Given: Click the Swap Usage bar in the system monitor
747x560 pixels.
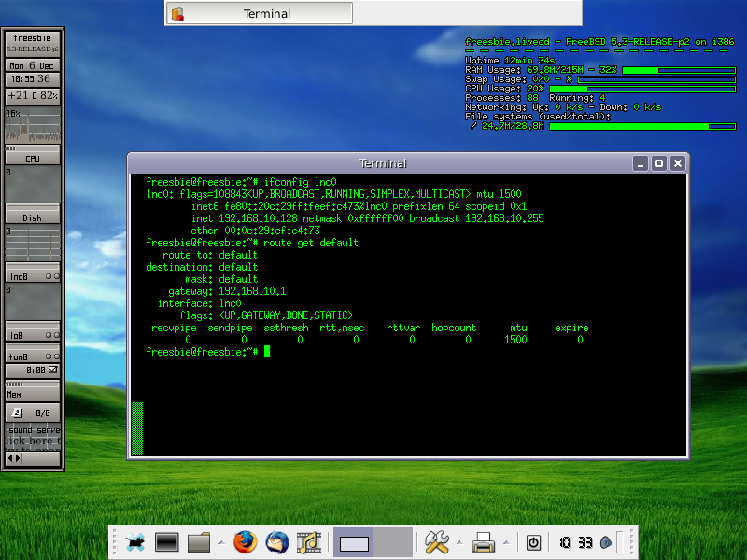Looking at the screenshot, I should pos(656,79).
